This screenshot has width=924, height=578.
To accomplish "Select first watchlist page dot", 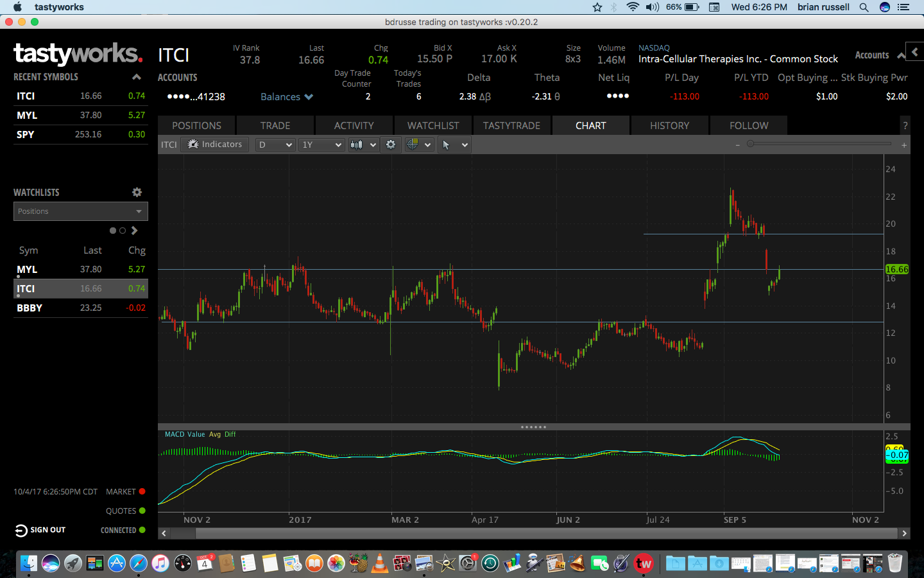I will tap(113, 231).
